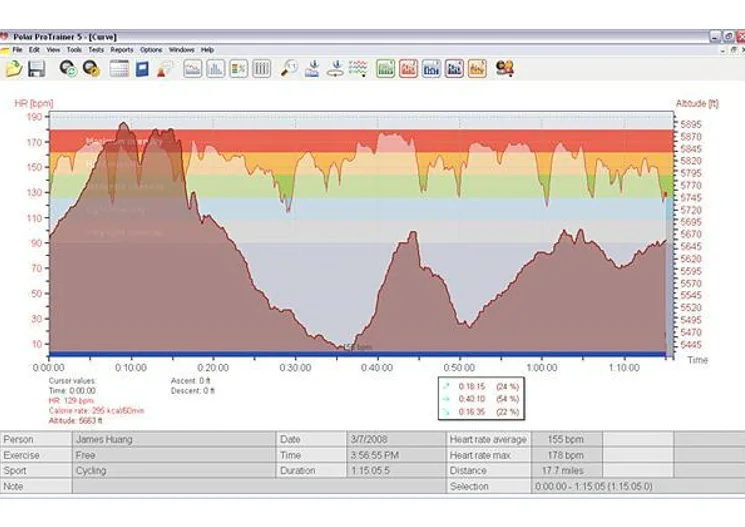Select the curve graph toolbar icon
The height and width of the screenshot is (527, 745).
click(192, 68)
